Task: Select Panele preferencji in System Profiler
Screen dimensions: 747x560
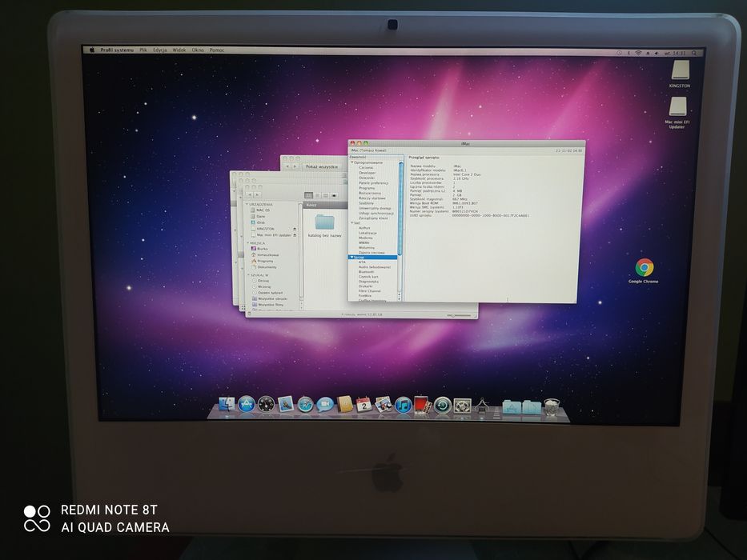Action: [373, 183]
